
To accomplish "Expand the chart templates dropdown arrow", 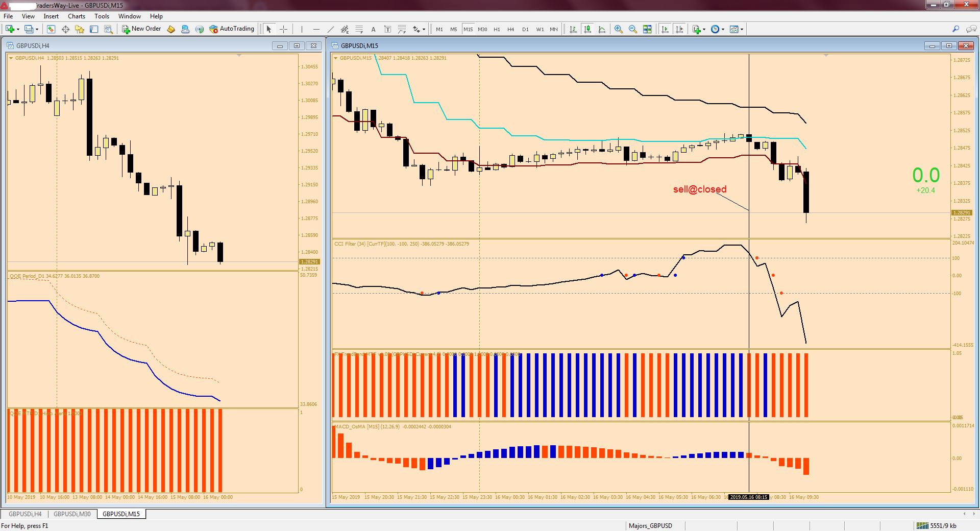I will click(742, 30).
